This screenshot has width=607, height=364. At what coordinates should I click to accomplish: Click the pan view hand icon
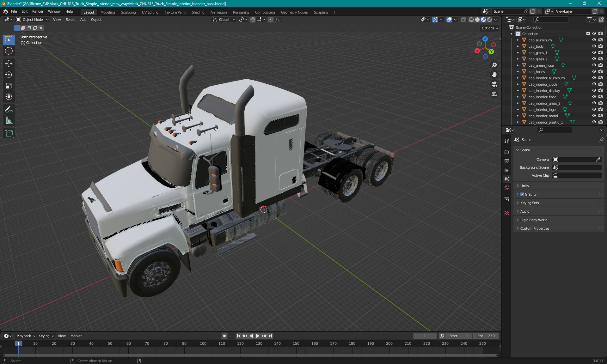point(494,75)
